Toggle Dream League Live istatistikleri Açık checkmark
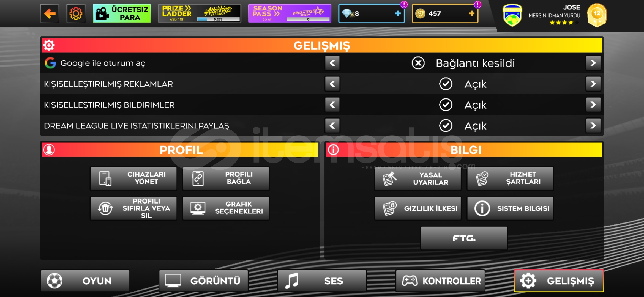The image size is (644, 297). (x=446, y=126)
